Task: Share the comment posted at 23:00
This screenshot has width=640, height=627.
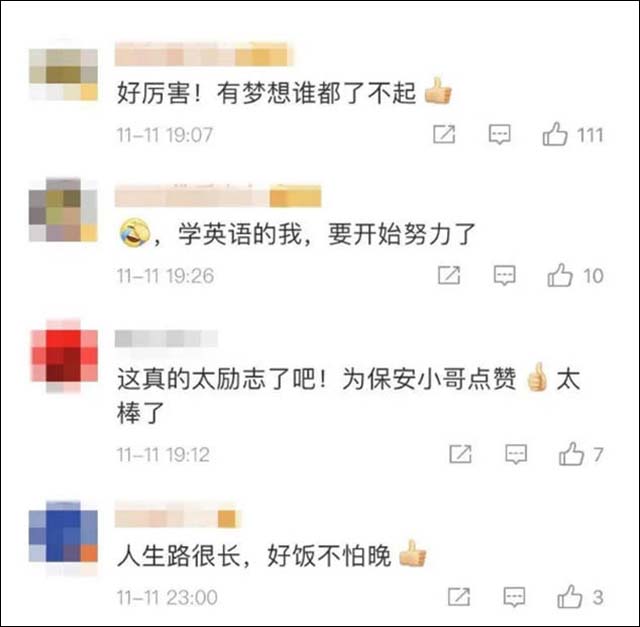Action: (x=458, y=597)
